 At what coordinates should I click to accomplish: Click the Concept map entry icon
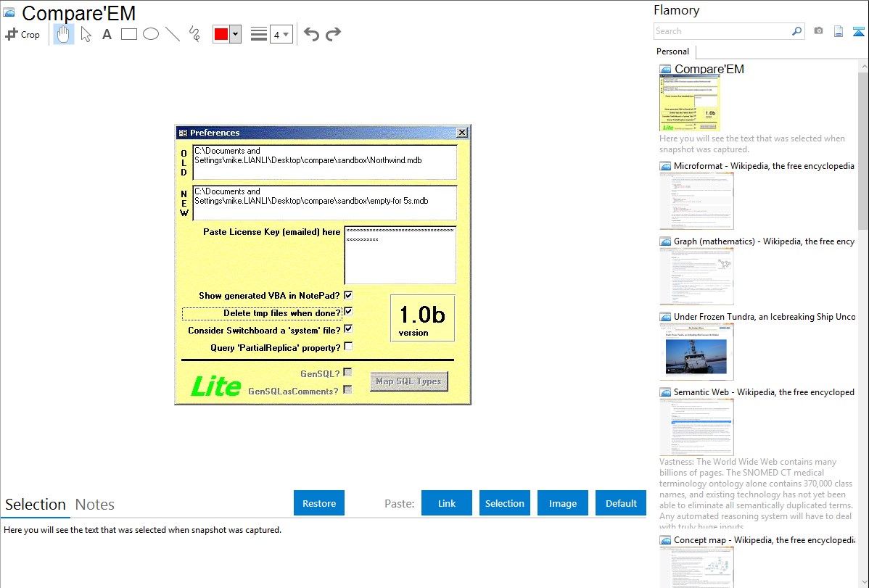[665, 540]
